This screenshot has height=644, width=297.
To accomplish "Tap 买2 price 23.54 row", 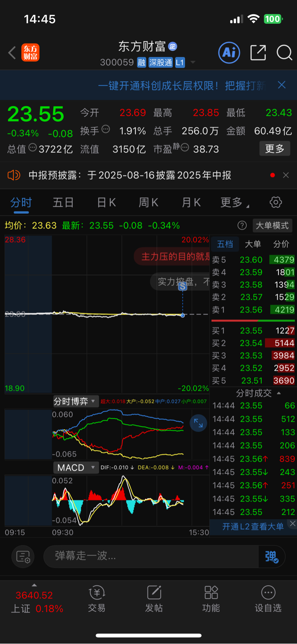I will coord(253,343).
